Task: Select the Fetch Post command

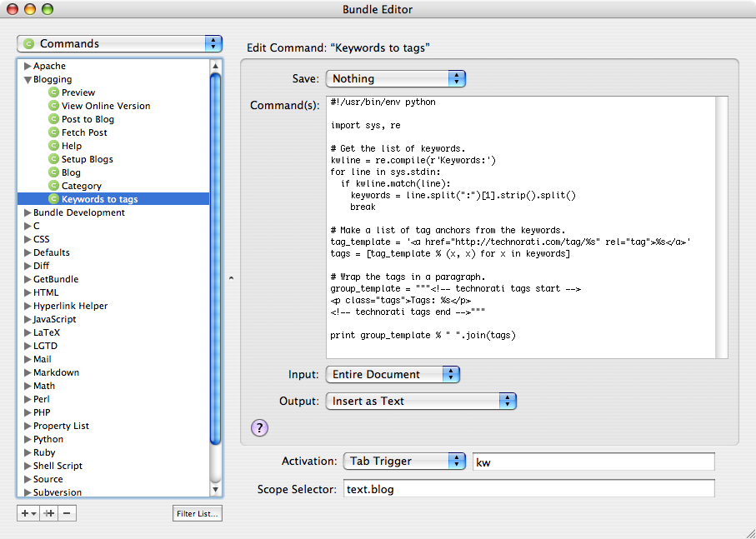Action: tap(113, 132)
